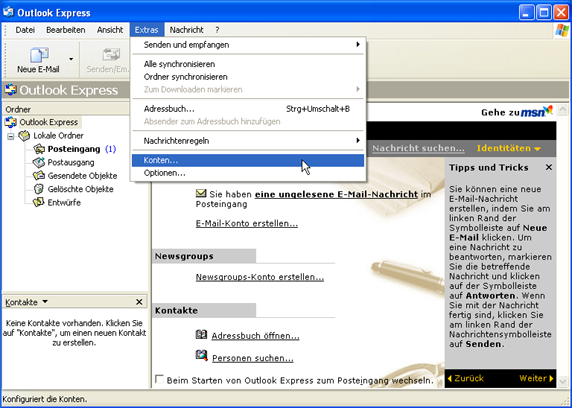The image size is (572, 408).
Task: Click the Entwürfe drafts folder icon
Action: [x=39, y=203]
